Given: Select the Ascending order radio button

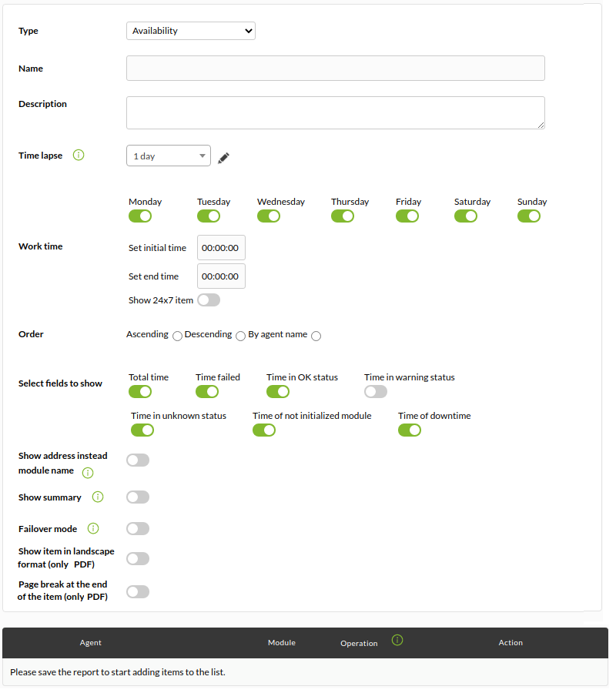Looking at the screenshot, I should pyautogui.click(x=177, y=336).
